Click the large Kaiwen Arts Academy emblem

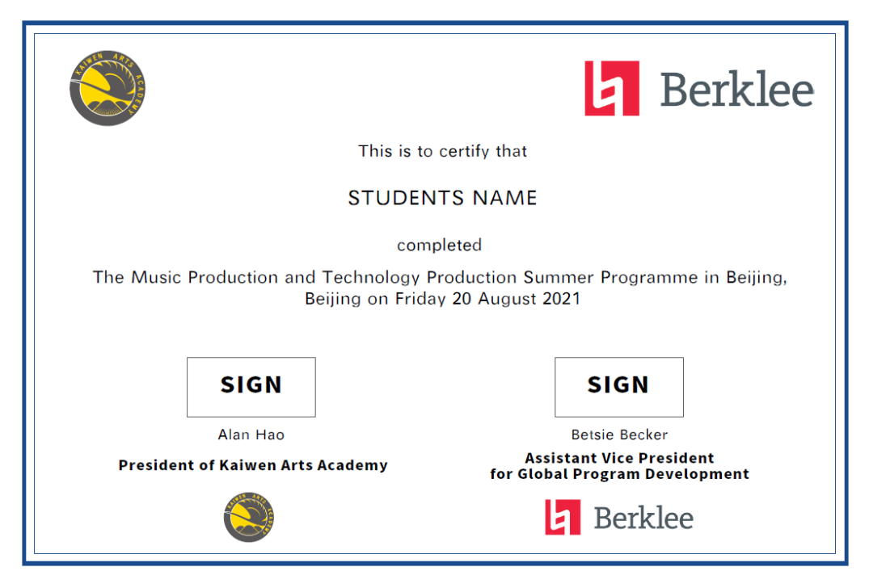tap(108, 88)
